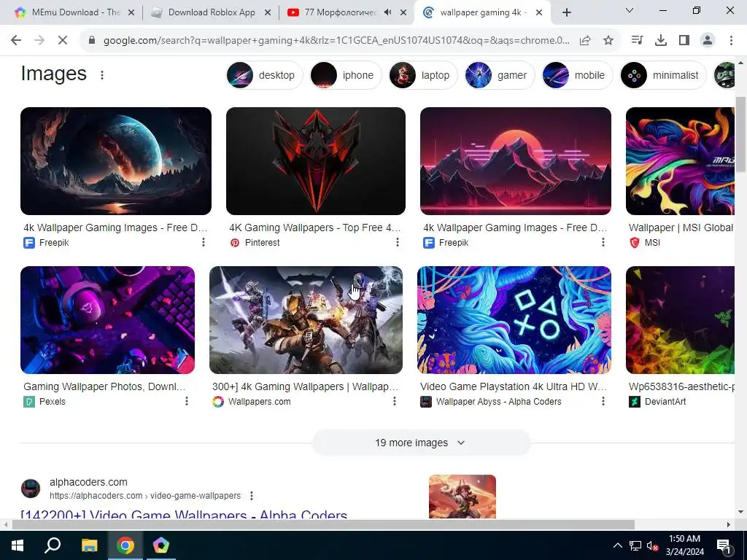
Task: Open Gaming Wallpaper Photos Pexels link
Action: coord(104,386)
